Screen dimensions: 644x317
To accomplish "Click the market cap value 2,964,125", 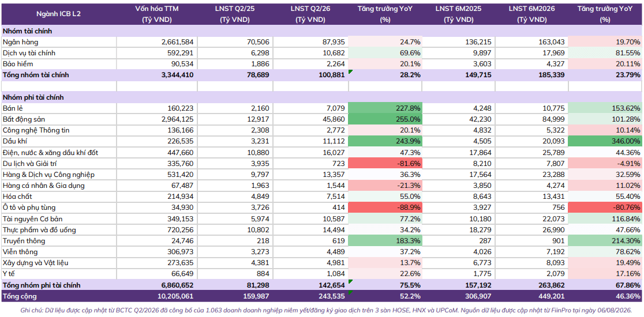I will 177,119.
